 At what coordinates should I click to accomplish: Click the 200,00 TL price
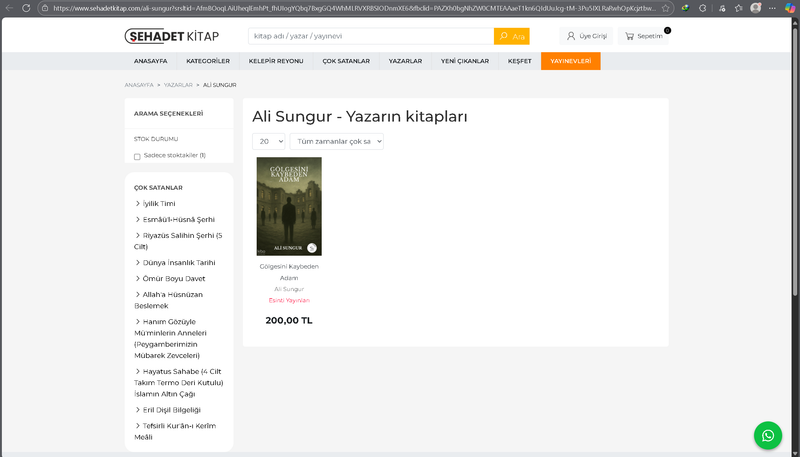(289, 321)
